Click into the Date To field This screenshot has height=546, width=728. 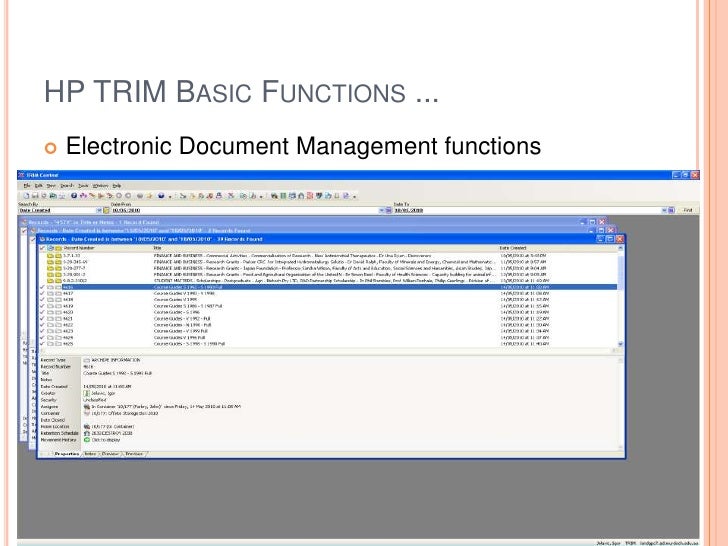coord(527,210)
